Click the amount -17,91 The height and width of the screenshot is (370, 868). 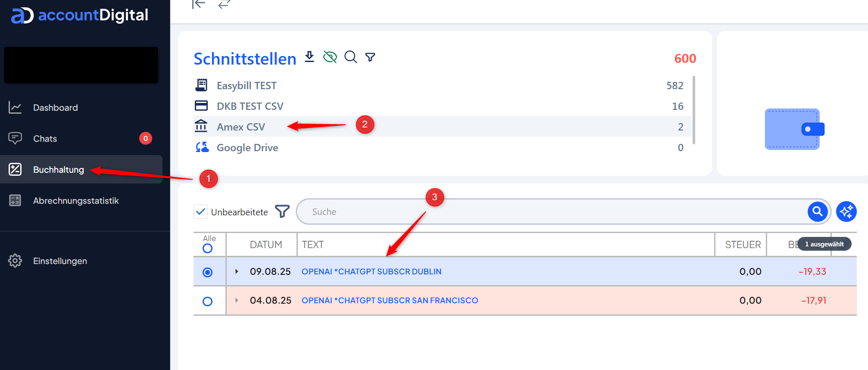(x=814, y=300)
